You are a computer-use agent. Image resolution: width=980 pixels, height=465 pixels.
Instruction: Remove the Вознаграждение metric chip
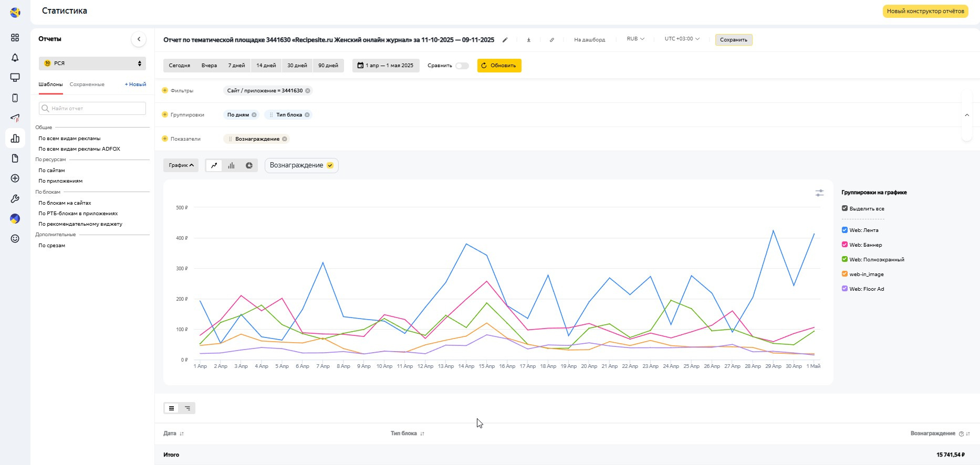pos(285,139)
